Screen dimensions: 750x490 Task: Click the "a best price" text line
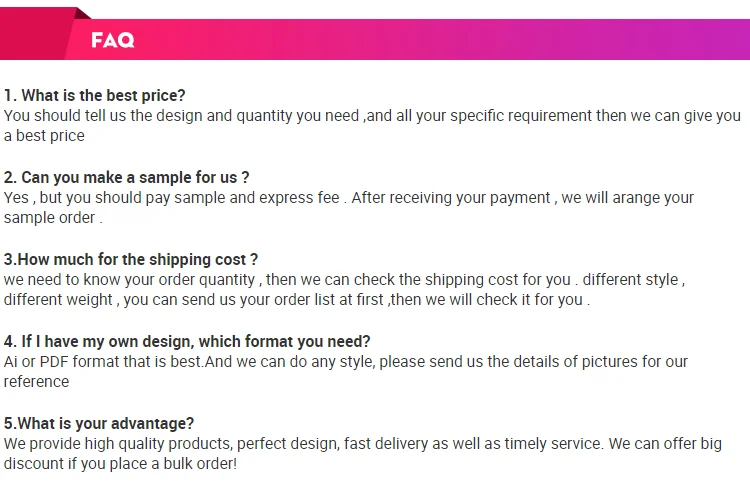pos(44,136)
